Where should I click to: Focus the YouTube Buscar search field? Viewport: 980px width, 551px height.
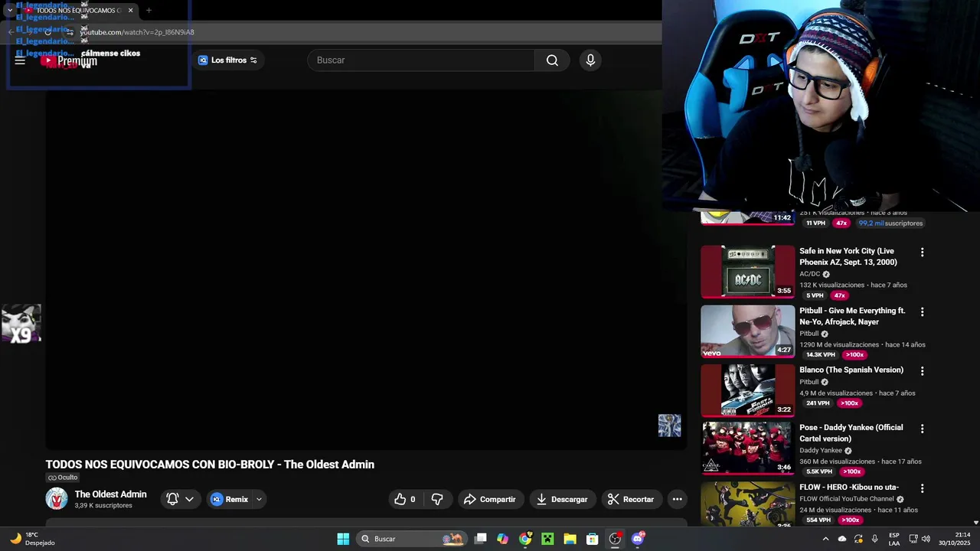coord(421,60)
